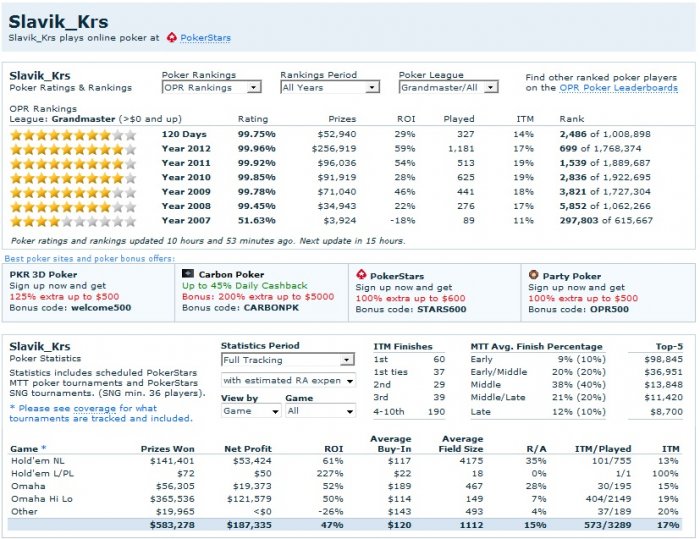Open the Statistics Period Full Tracking dropdown
The image size is (700, 539).
[x=287, y=359]
